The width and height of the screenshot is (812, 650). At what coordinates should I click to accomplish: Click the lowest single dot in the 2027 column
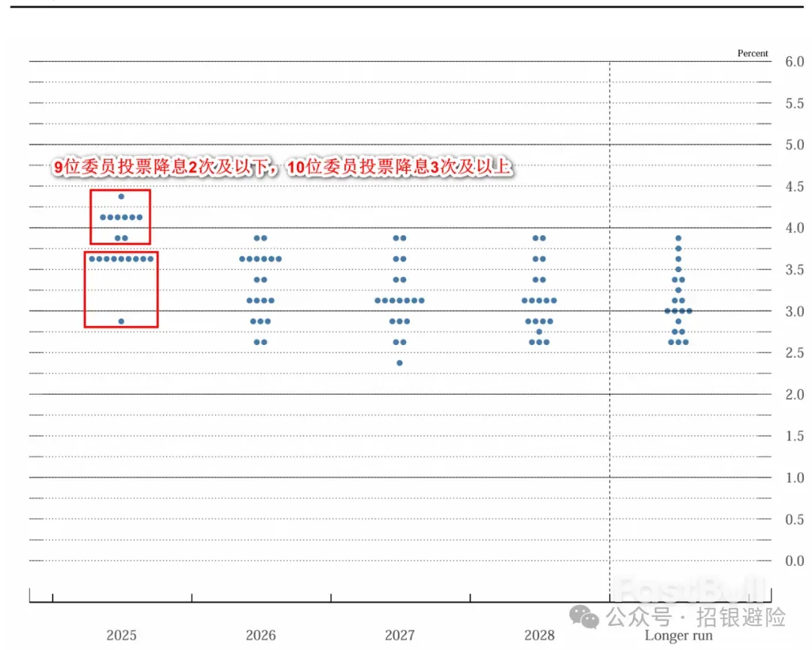click(399, 363)
